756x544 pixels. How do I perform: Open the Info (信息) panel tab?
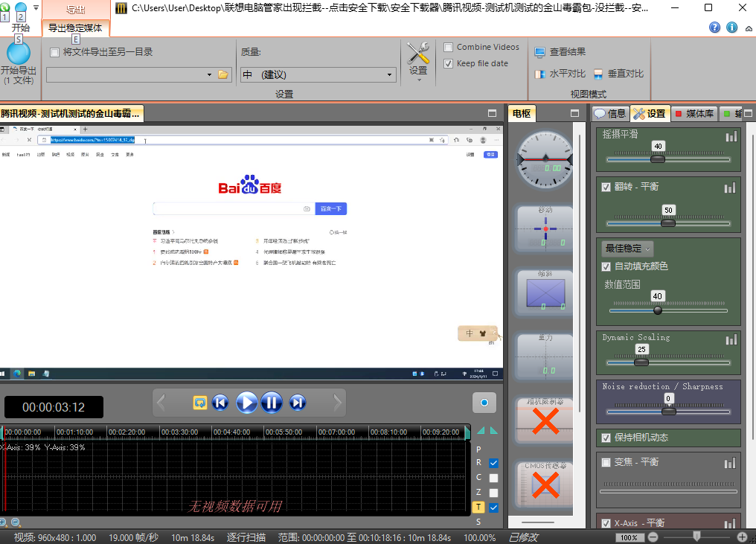[610, 114]
